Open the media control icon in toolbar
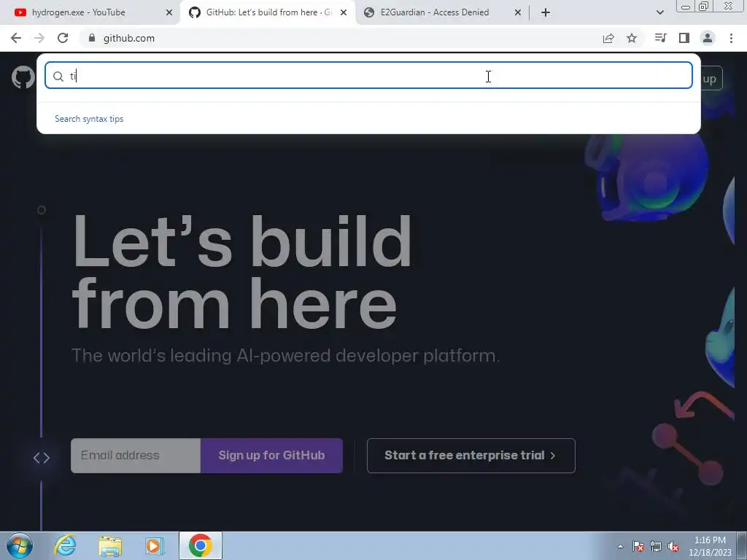 (x=660, y=38)
